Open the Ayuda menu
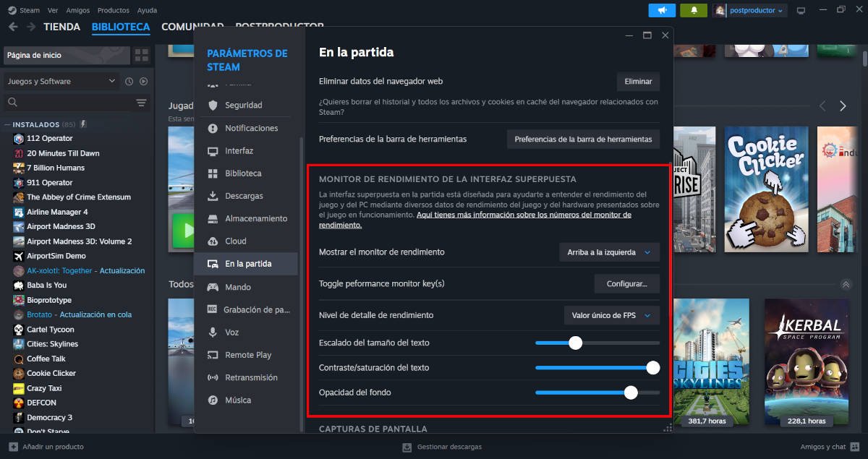The width and height of the screenshot is (868, 459). [147, 10]
